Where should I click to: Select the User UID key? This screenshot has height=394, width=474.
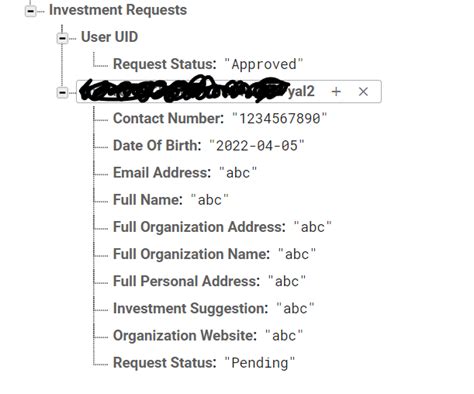[x=109, y=37]
